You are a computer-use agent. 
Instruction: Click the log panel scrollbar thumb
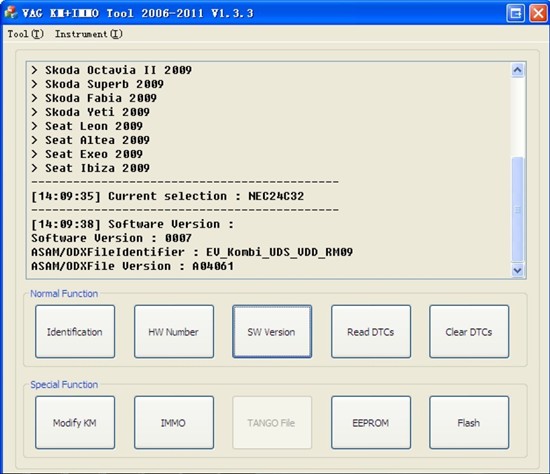pyautogui.click(x=518, y=209)
